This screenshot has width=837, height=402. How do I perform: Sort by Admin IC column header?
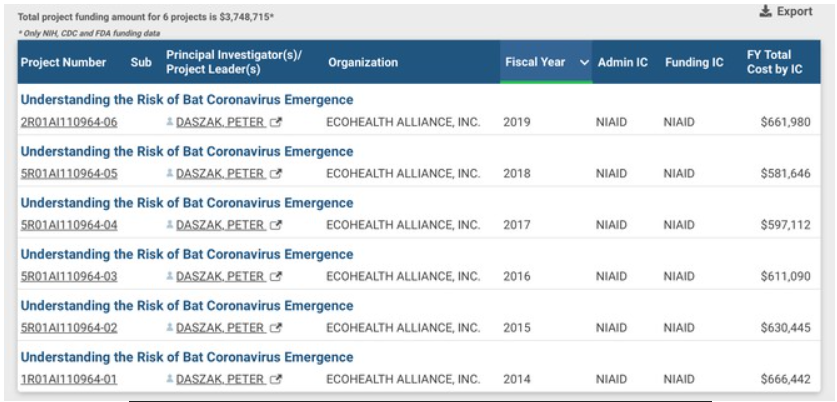tap(622, 62)
